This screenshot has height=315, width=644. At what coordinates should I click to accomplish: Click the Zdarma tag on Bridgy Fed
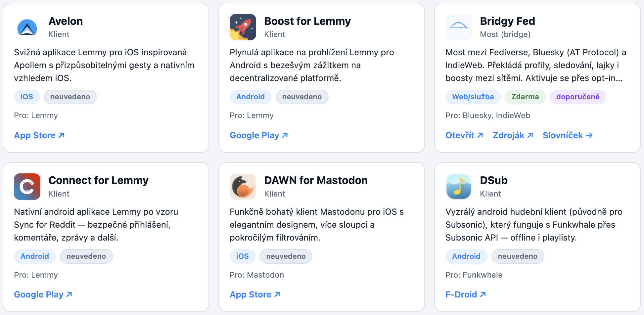pos(525,97)
